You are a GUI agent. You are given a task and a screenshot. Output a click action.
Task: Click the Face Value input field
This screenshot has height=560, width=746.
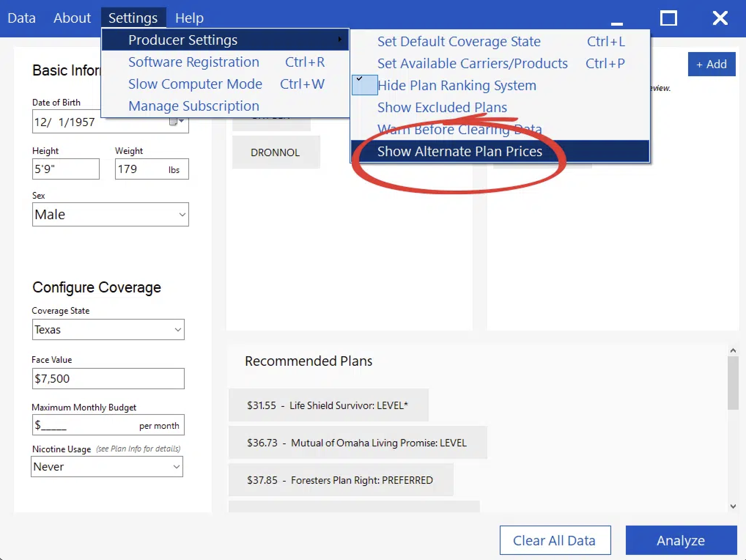click(108, 379)
